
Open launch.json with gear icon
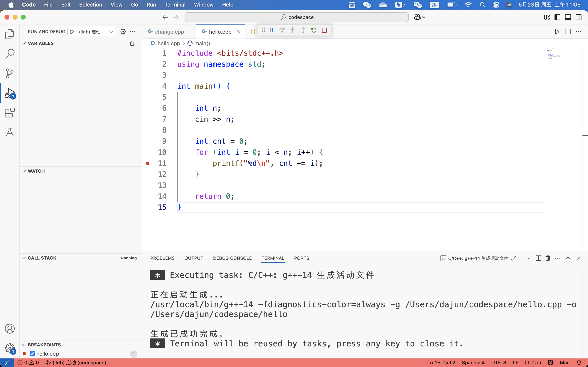(123, 32)
